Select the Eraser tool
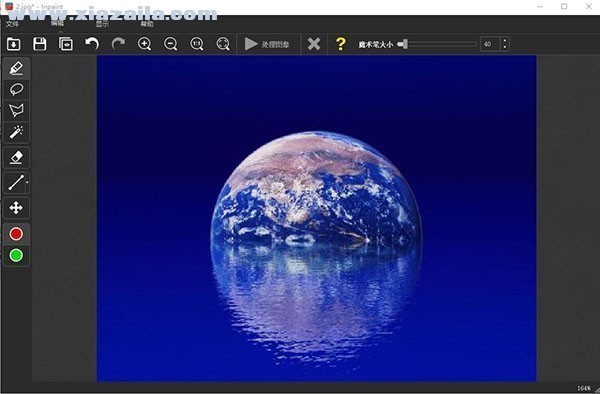The height and width of the screenshot is (394, 600). pyautogui.click(x=16, y=157)
